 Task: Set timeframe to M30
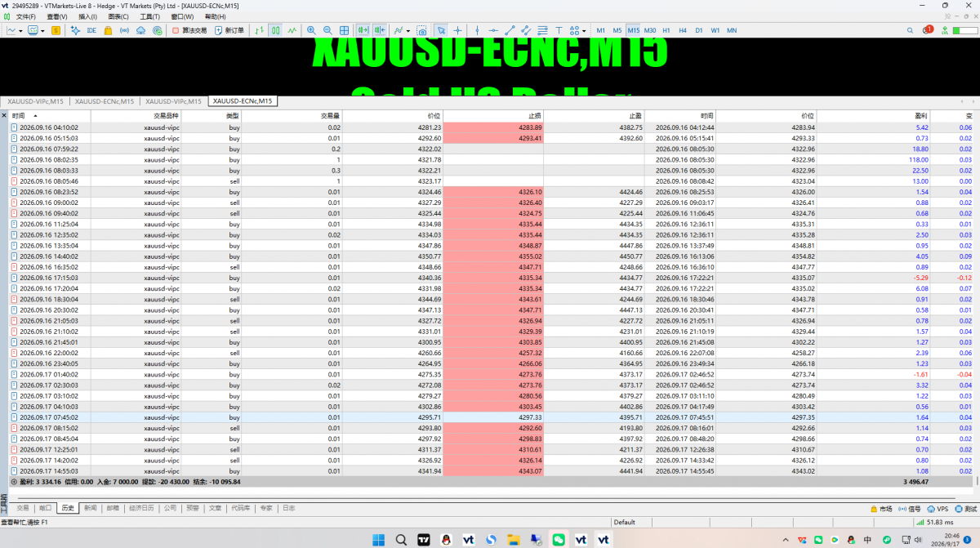click(650, 30)
